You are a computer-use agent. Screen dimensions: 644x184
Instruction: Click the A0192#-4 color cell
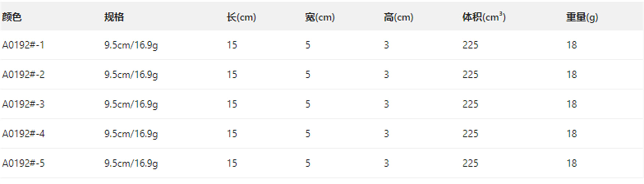coord(23,134)
